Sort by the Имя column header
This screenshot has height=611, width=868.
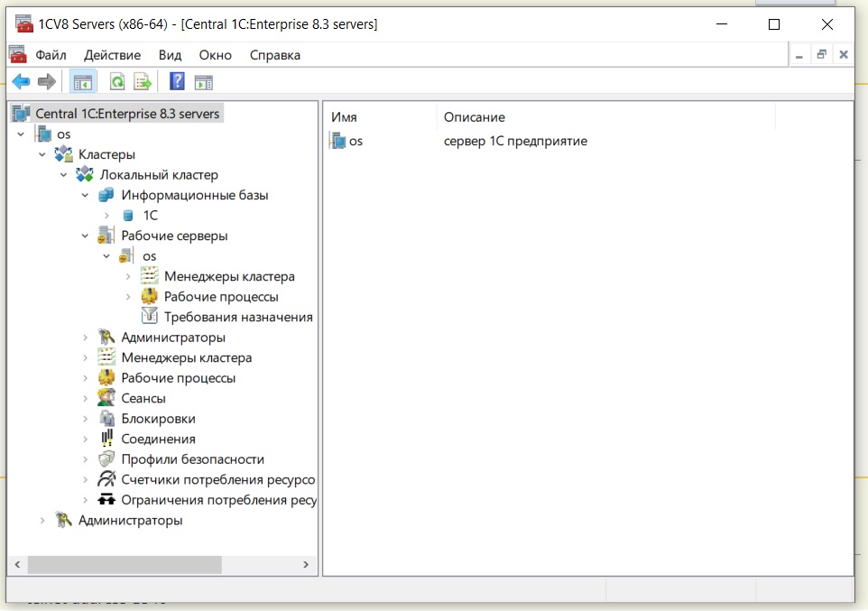[x=380, y=117]
